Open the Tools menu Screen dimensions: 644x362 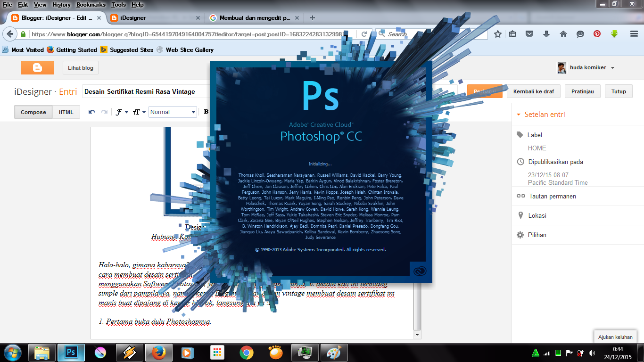click(119, 4)
